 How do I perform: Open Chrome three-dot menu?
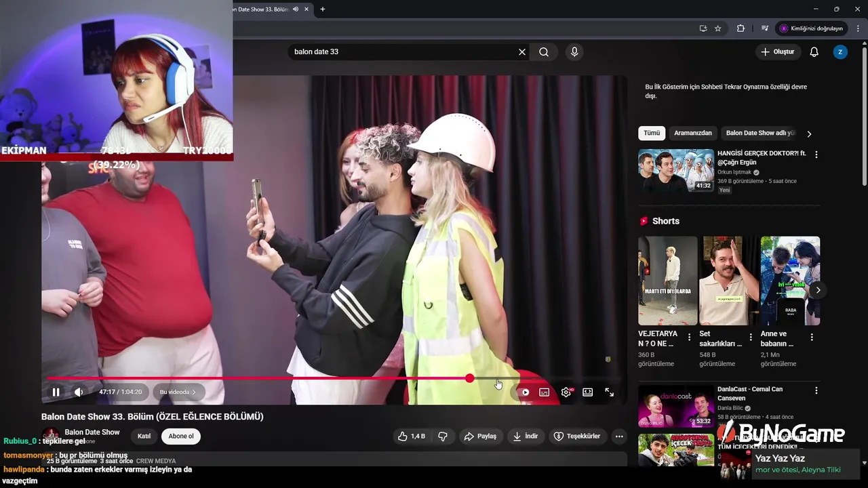pos(859,28)
